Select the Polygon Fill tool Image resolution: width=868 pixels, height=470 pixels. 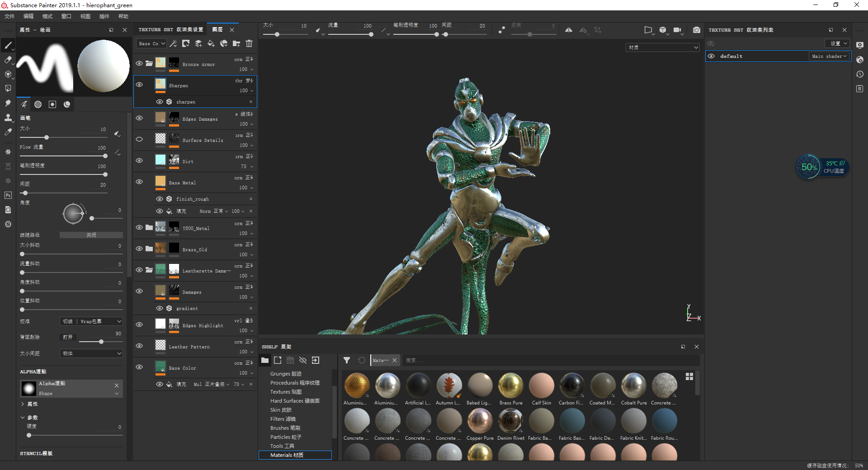click(x=8, y=89)
